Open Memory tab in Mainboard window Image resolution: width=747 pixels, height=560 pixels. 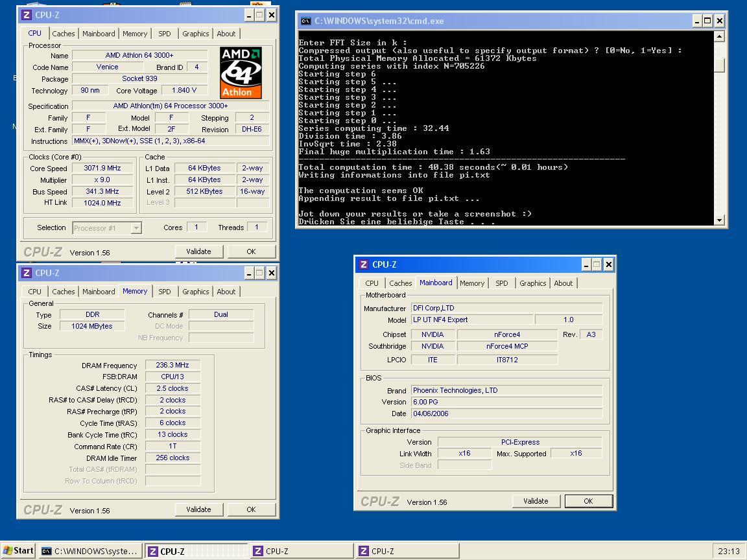(x=472, y=283)
